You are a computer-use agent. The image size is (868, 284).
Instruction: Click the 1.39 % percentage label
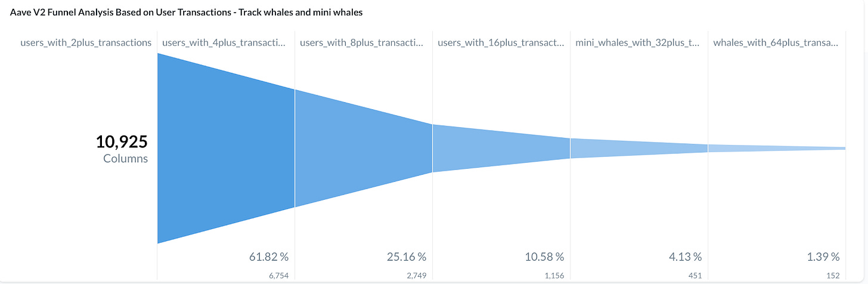[x=823, y=257]
